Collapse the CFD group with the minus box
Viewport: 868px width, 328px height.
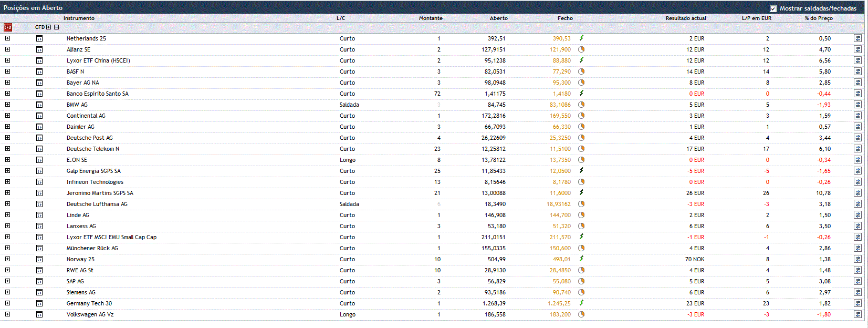pyautogui.click(x=56, y=27)
